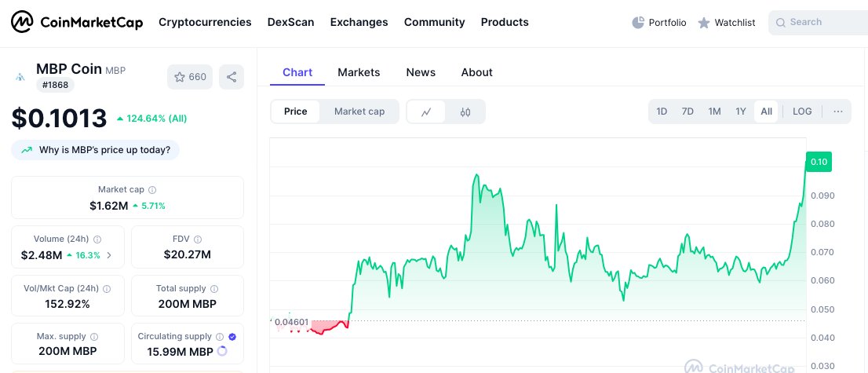Click the search magnifier icon
868x373 pixels.
(x=781, y=23)
